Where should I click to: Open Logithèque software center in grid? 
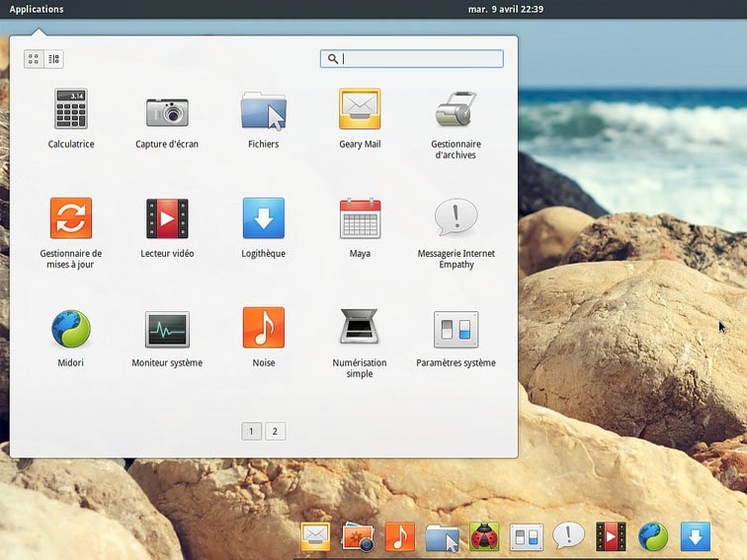click(x=264, y=227)
